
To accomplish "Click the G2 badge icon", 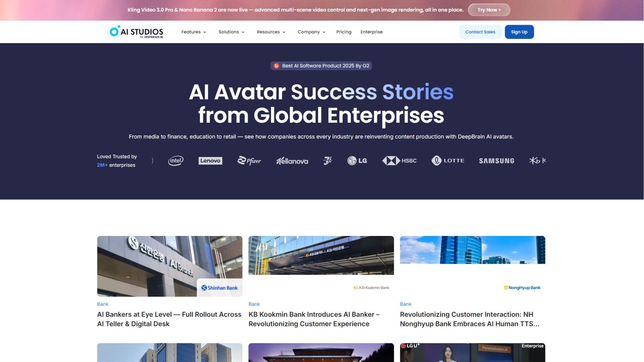I will click(x=276, y=66).
